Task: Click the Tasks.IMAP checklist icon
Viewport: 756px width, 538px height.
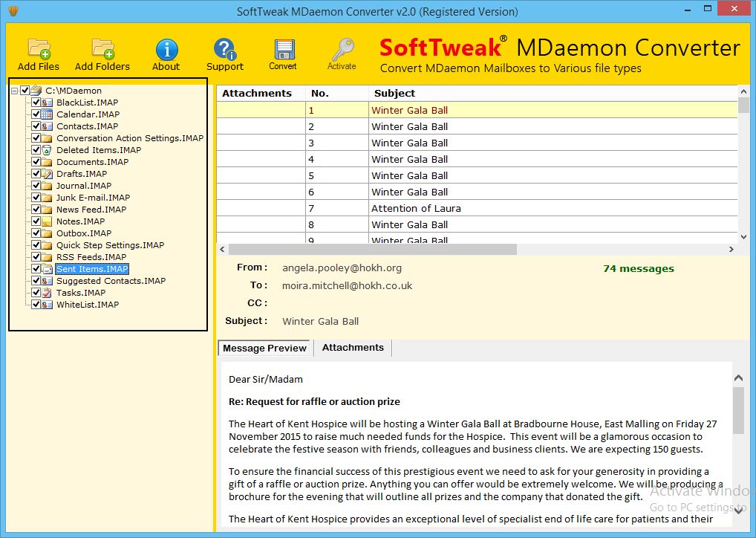Action: pyautogui.click(x=47, y=293)
